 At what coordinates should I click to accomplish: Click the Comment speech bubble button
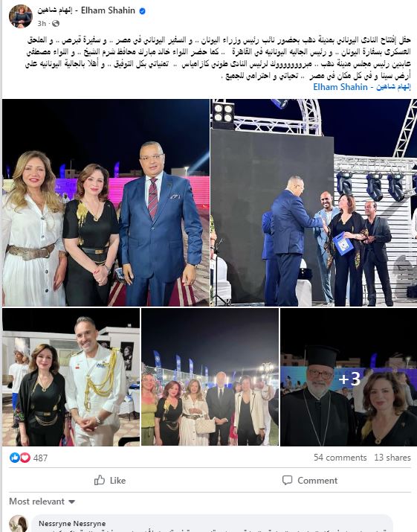tap(310, 480)
